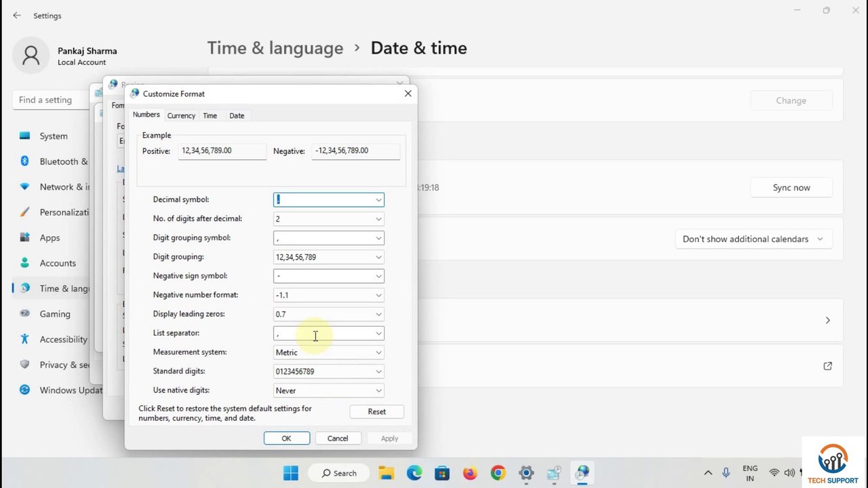This screenshot has width=868, height=488.
Task: Select the Numbers tab
Action: (x=146, y=115)
